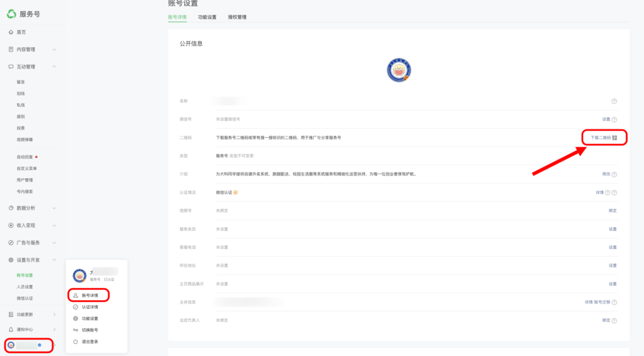Click 账号详情 person icon in popup
The width and height of the screenshot is (644, 356).
pyautogui.click(x=75, y=295)
